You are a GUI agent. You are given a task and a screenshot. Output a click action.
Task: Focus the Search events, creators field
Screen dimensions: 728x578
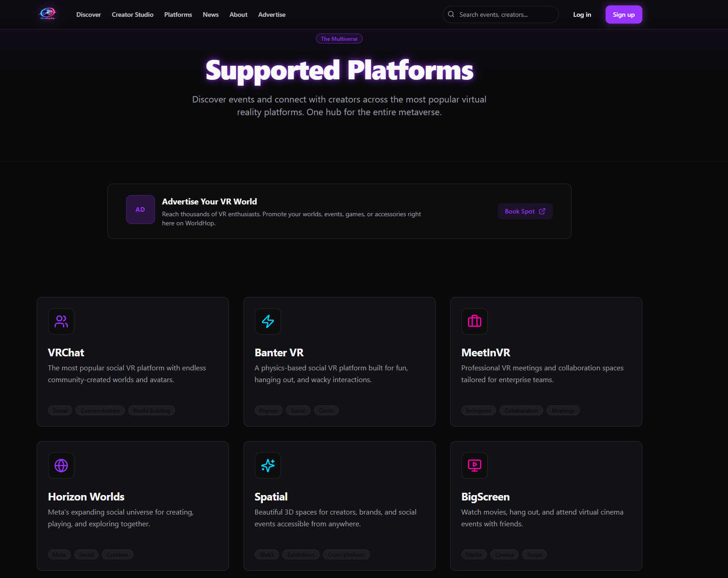tap(501, 15)
